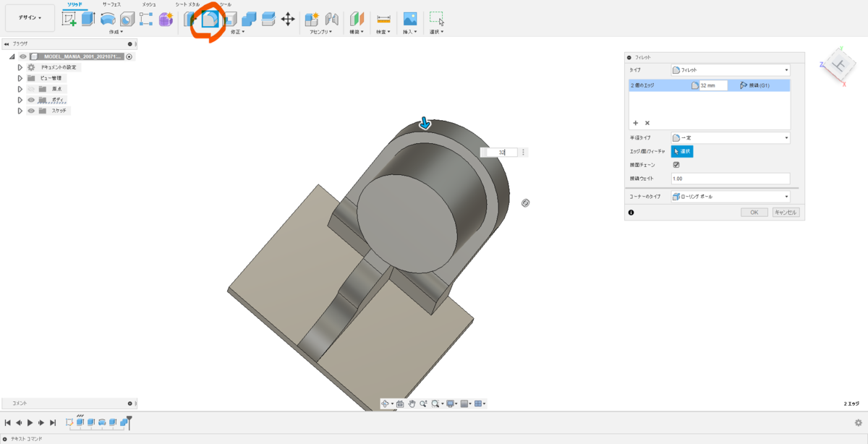Click the Measure ruler icon
This screenshot has height=444, width=868.
(x=383, y=20)
